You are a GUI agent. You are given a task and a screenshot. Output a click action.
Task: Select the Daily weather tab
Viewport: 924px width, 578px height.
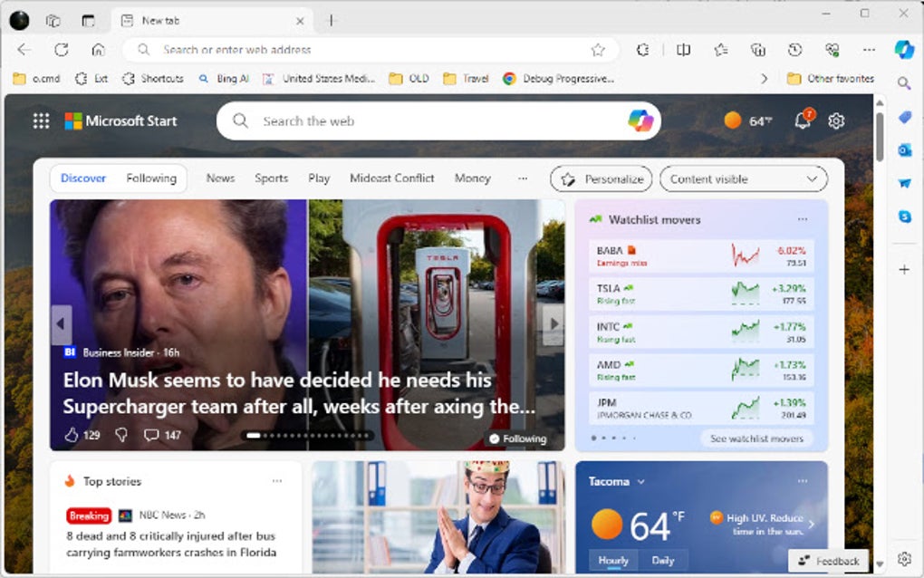[663, 560]
